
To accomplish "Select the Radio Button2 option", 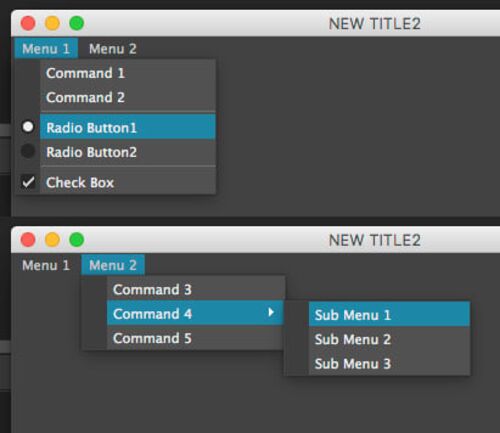I will [x=128, y=152].
